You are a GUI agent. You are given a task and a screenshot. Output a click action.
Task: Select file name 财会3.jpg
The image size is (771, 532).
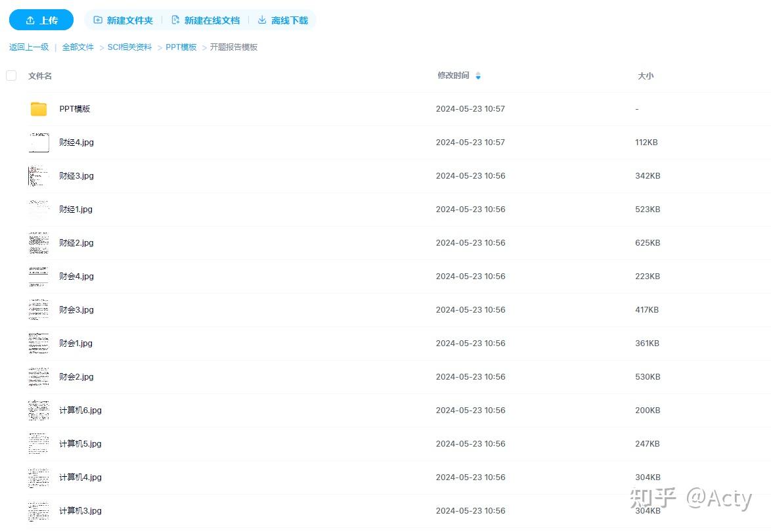coord(76,310)
